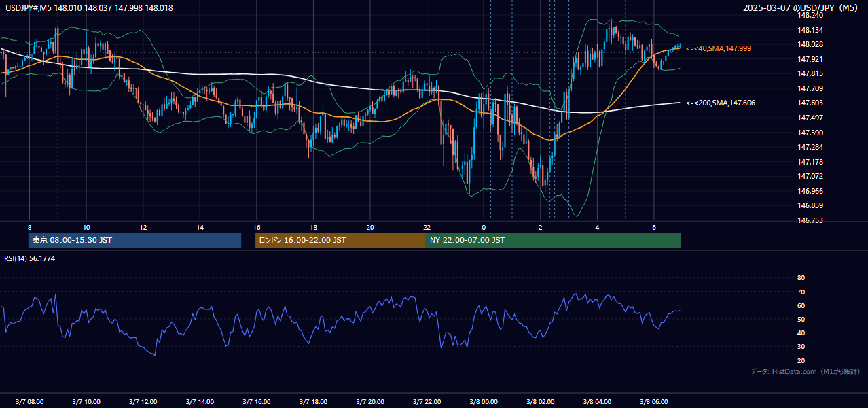Image resolution: width=868 pixels, height=408 pixels.
Task: Click the データ: HistData.com source note
Action: coord(806,371)
